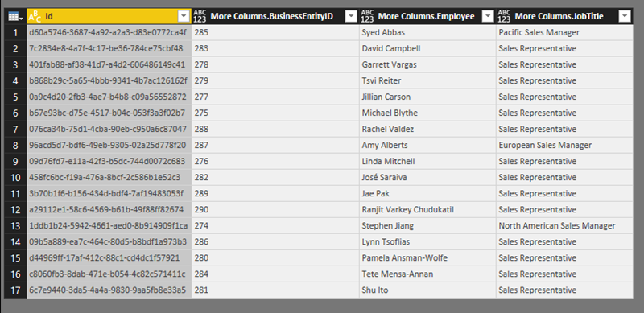Viewport: 644px width, 313px height.
Task: Click BusinessEntityID cell '288'
Action: pyautogui.click(x=275, y=129)
